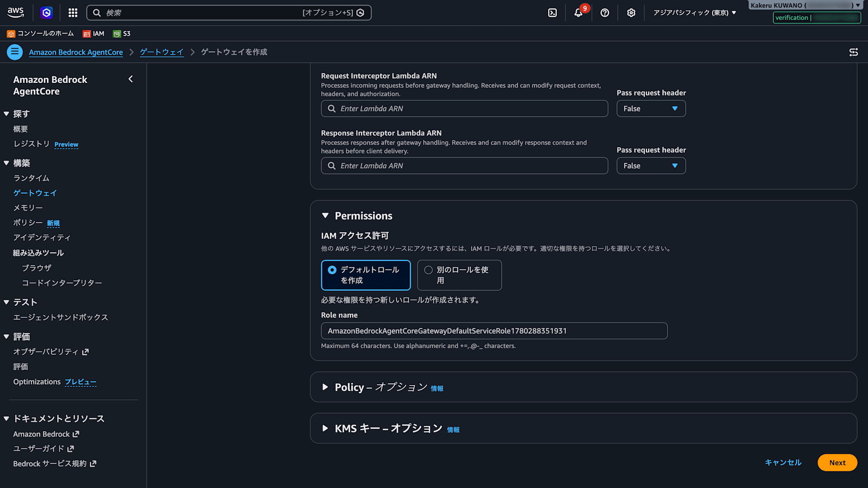Open Request Interceptor Pass request header dropdown
Screen dimensions: 868x488
coord(651,109)
